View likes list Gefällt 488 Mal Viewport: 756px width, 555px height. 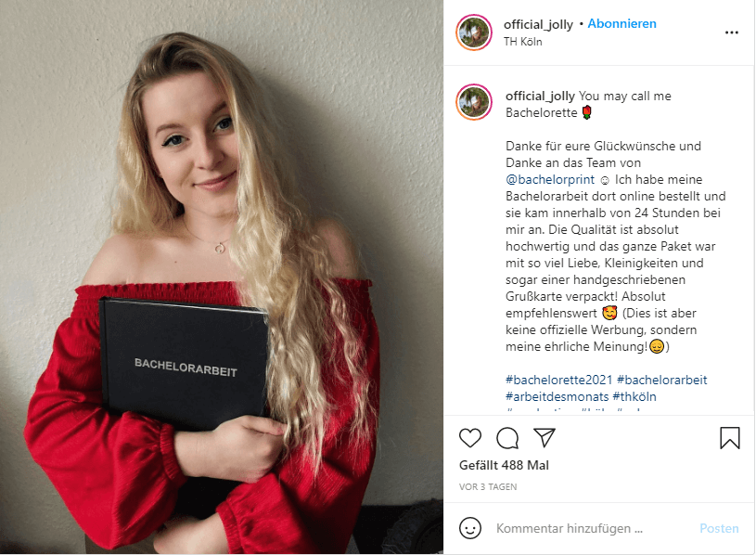[504, 465]
